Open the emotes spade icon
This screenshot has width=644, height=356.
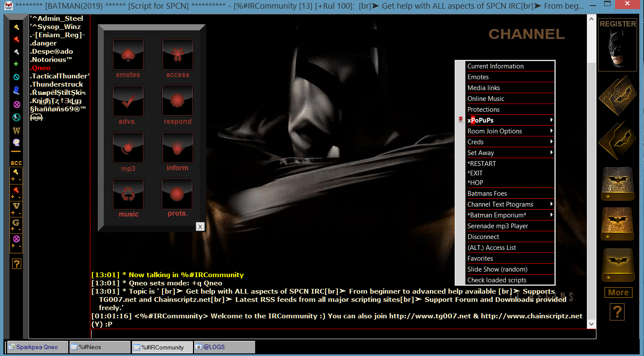click(128, 54)
